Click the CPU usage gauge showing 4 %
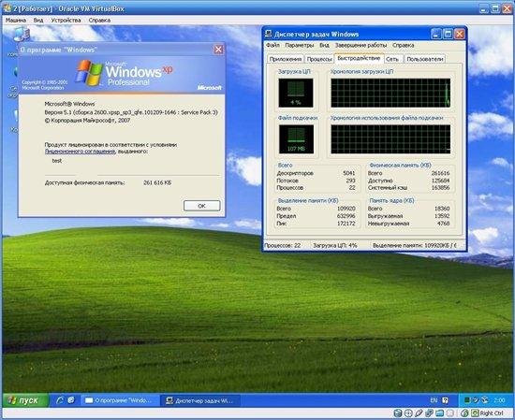 (296, 93)
